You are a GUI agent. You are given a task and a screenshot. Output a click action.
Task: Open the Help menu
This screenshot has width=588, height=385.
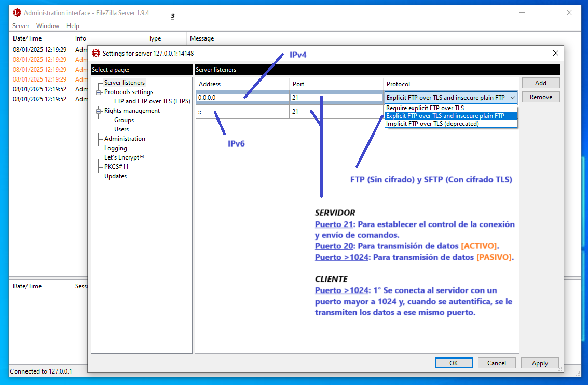73,26
